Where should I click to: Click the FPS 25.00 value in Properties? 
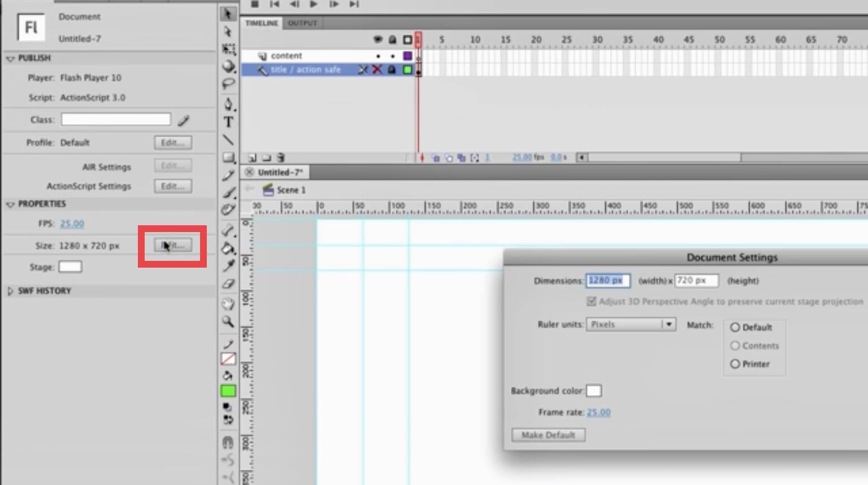point(72,224)
